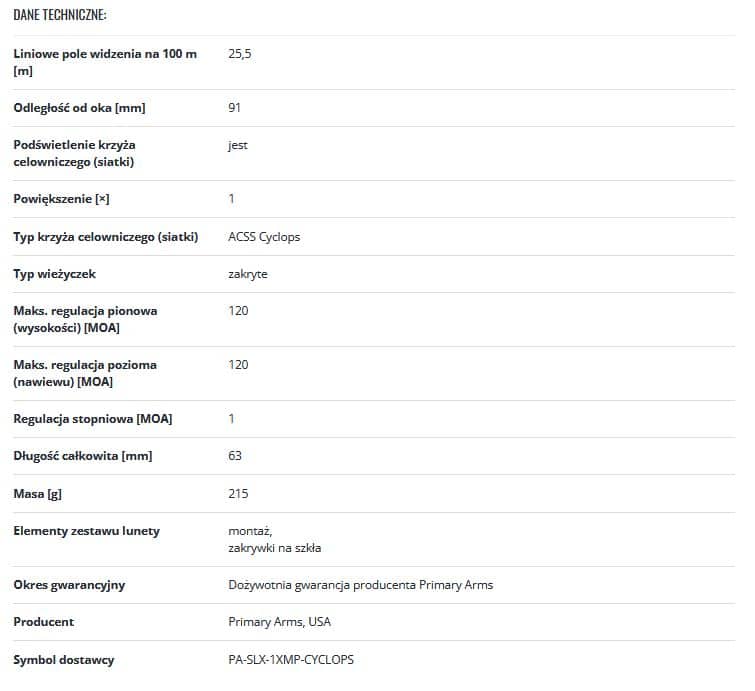The width and height of the screenshot is (755, 691).
Task: Click the 'Odległość od oka [mm]' label
Action: [x=80, y=108]
